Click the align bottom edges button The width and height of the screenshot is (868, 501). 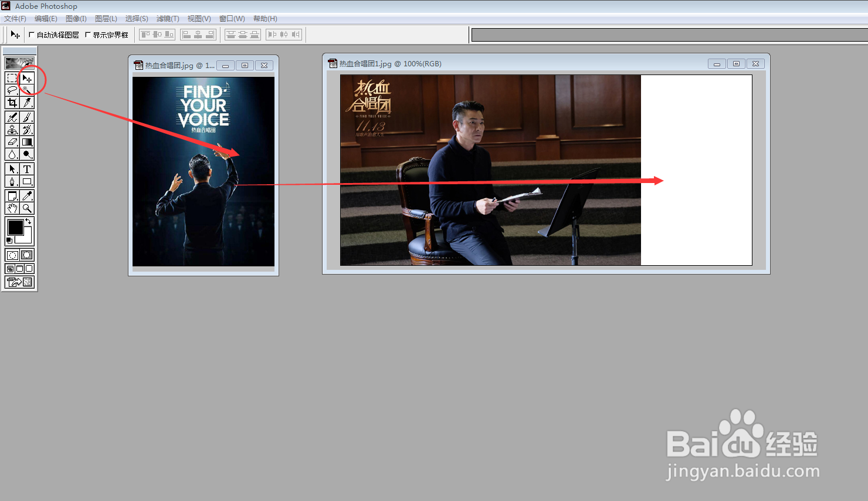(169, 35)
